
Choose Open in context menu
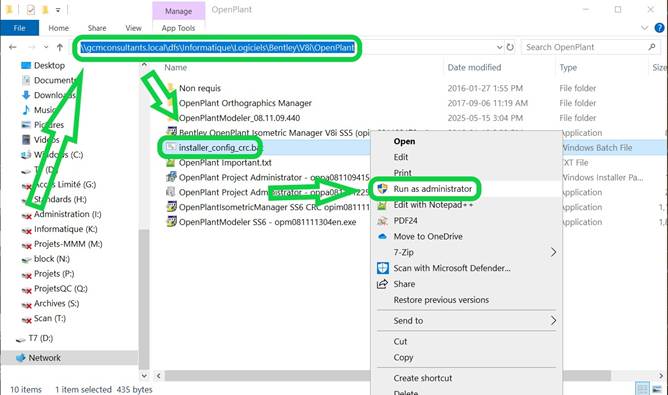tap(404, 141)
